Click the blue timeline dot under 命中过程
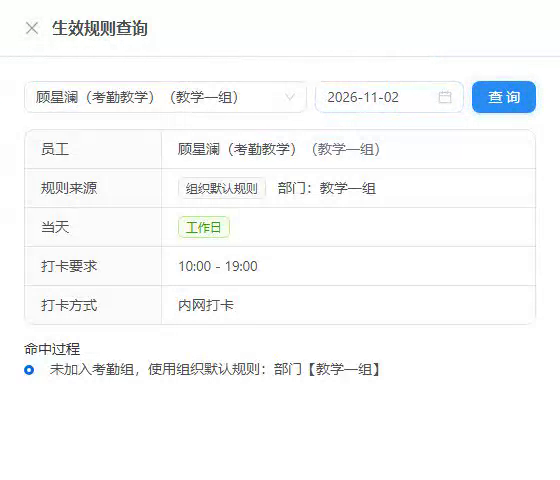560x480 pixels. pos(29,370)
